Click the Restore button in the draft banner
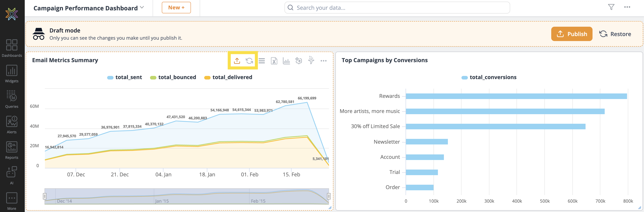The height and width of the screenshot is (212, 644). pos(615,34)
